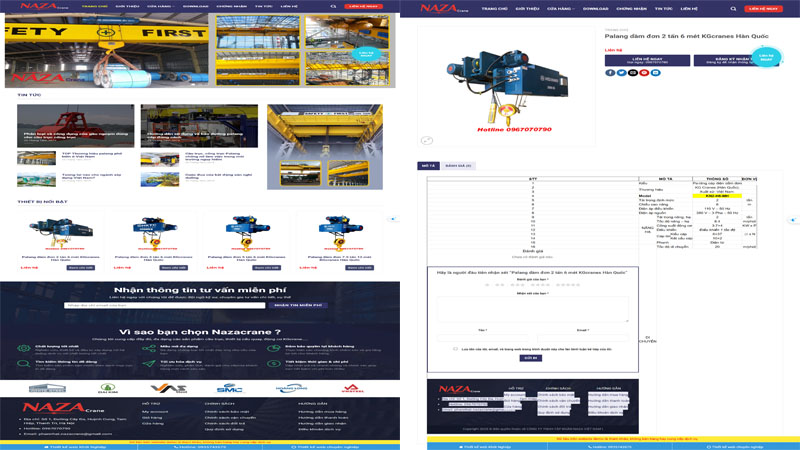The width and height of the screenshot is (800, 450).
Task: Click 'Chất lượng tốt nhất' feature icon
Action: click(x=23, y=348)
